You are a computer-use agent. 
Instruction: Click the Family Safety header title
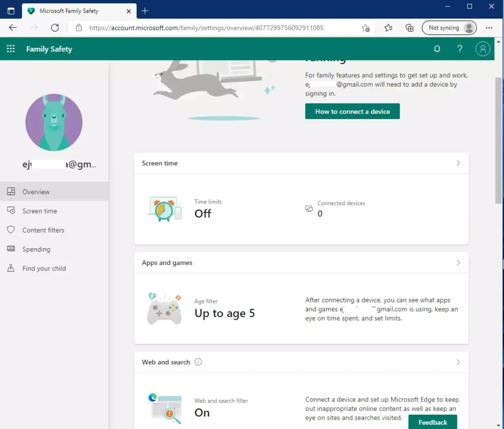[x=49, y=49]
